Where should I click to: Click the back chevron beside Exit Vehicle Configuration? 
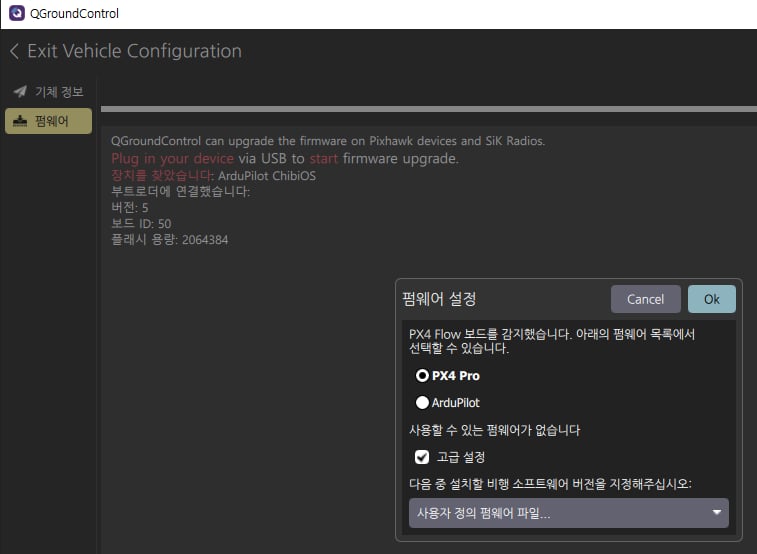click(x=14, y=51)
